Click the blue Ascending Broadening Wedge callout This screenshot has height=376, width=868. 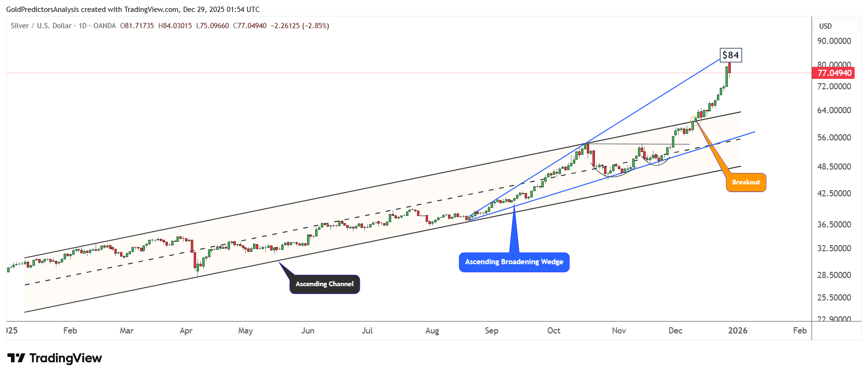click(514, 262)
